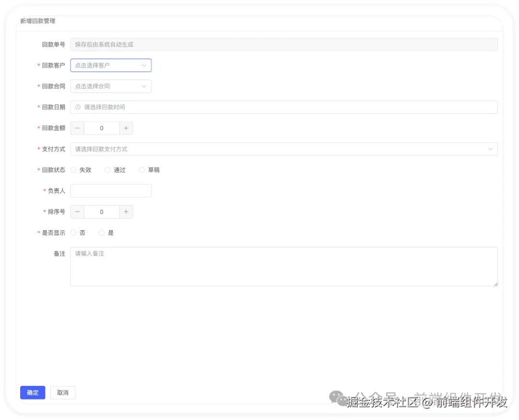Image resolution: width=519 pixels, height=420 pixels.
Task: Click the plus icon beside 排序号
Action: tap(126, 211)
